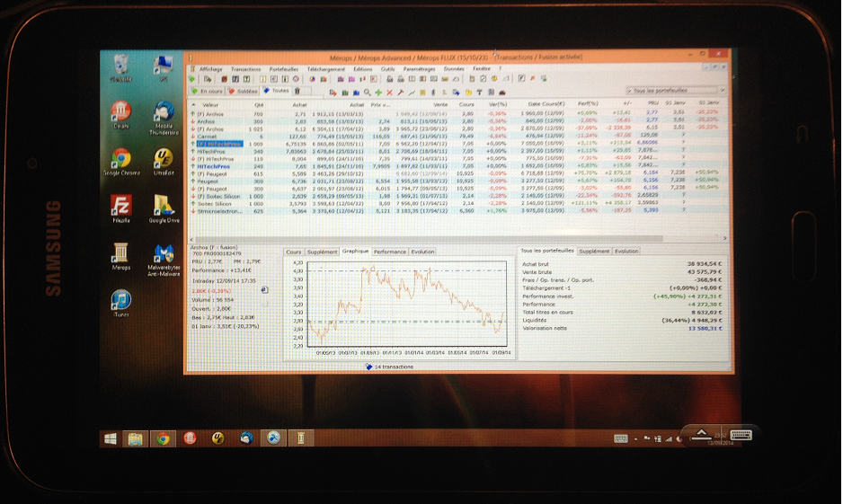The image size is (843, 504).
Task: Click the Windows Start button on taskbar
Action: [111, 439]
